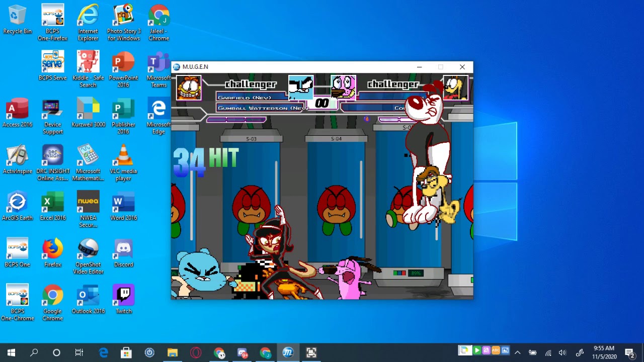The image size is (644, 362).
Task: Click the "Garfield (New)" life bar name
Action: 245,98
